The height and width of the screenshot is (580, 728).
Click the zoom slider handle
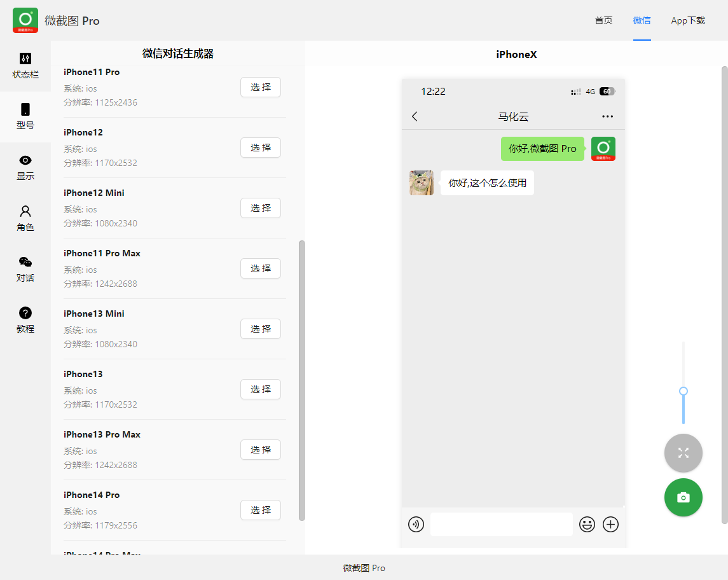[683, 391]
